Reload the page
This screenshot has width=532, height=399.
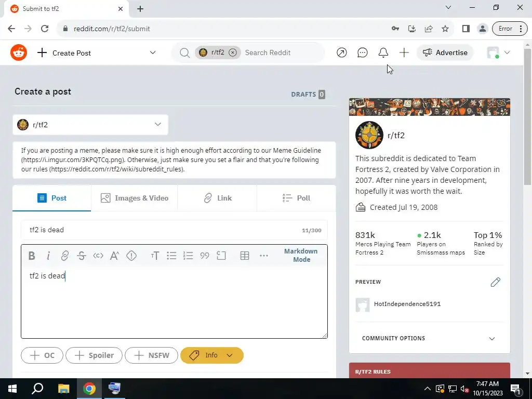45,29
